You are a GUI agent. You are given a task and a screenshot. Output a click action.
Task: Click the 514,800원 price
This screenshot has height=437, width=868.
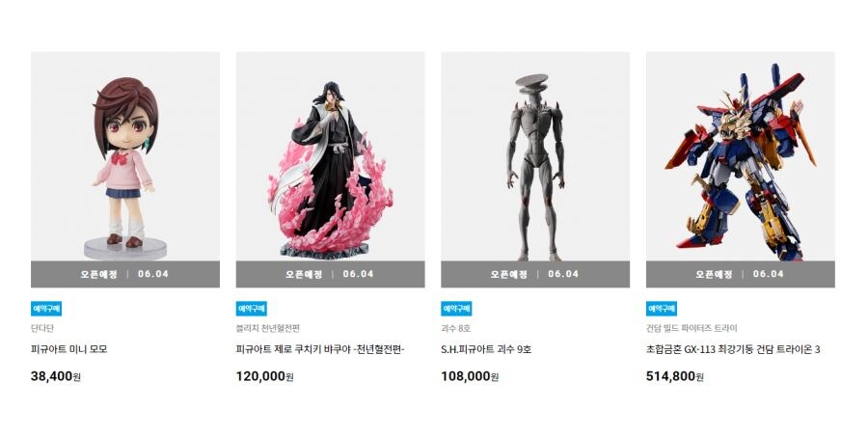tap(675, 376)
